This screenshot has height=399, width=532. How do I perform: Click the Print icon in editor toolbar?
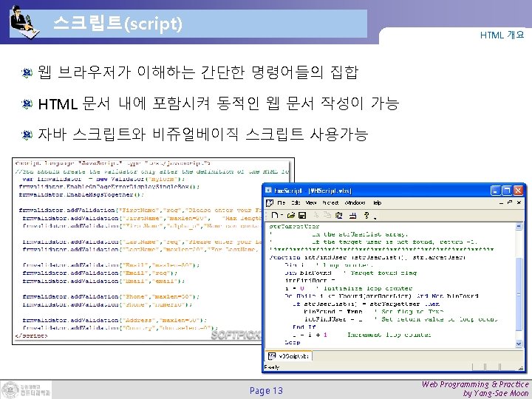click(353, 215)
